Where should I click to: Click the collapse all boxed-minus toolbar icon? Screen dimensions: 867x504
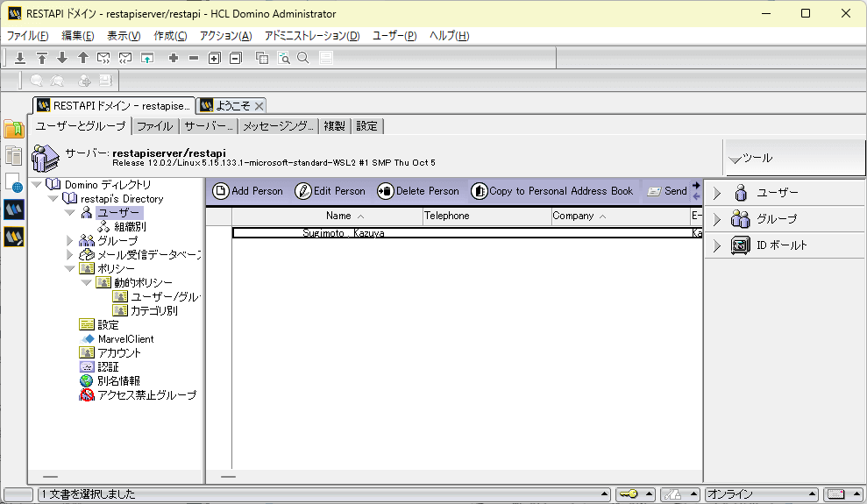click(x=236, y=58)
